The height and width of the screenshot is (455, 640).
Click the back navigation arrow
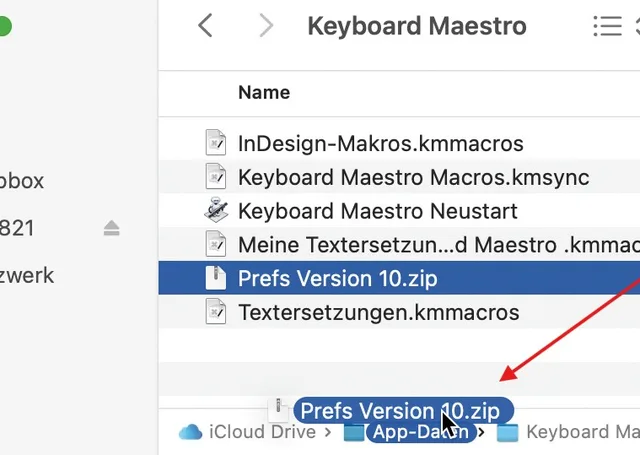206,26
